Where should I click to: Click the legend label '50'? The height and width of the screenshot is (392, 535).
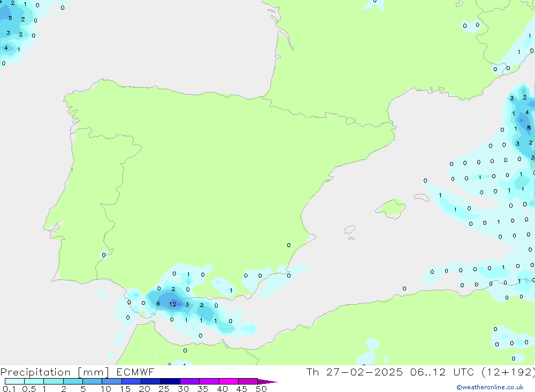[x=261, y=389]
